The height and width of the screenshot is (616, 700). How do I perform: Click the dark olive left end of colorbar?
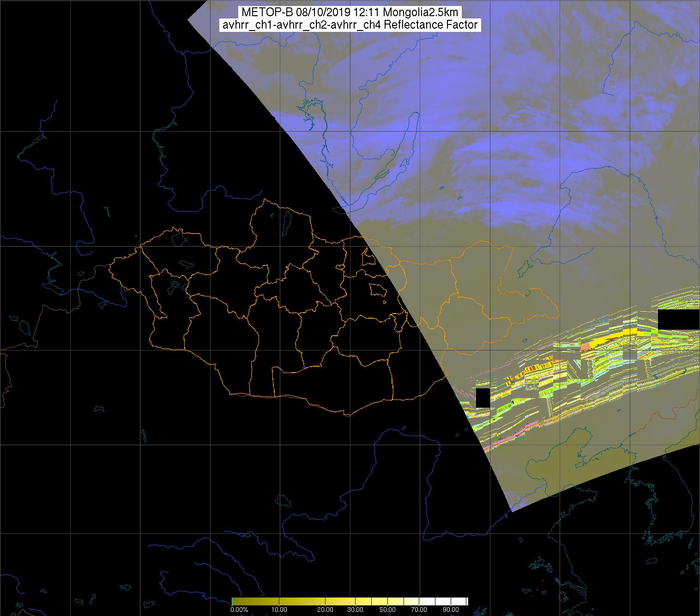tap(235, 601)
